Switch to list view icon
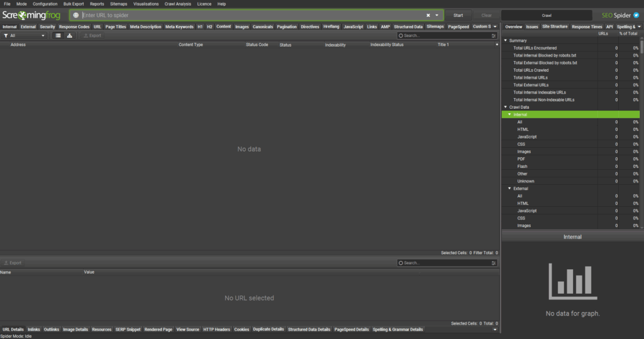The height and width of the screenshot is (339, 644). tap(58, 36)
